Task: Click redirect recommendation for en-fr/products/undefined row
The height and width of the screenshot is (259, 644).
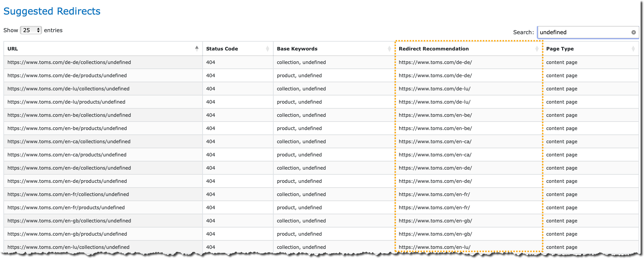Action: pyautogui.click(x=434, y=208)
